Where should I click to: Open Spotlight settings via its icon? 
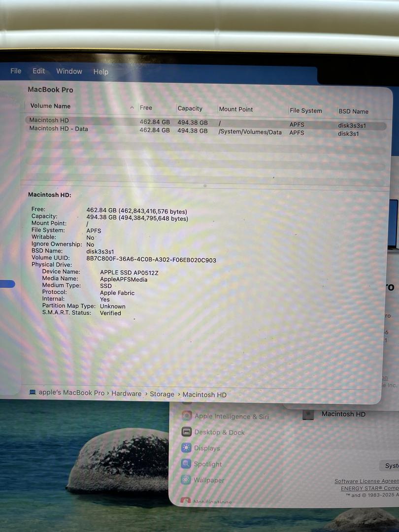pos(186,464)
